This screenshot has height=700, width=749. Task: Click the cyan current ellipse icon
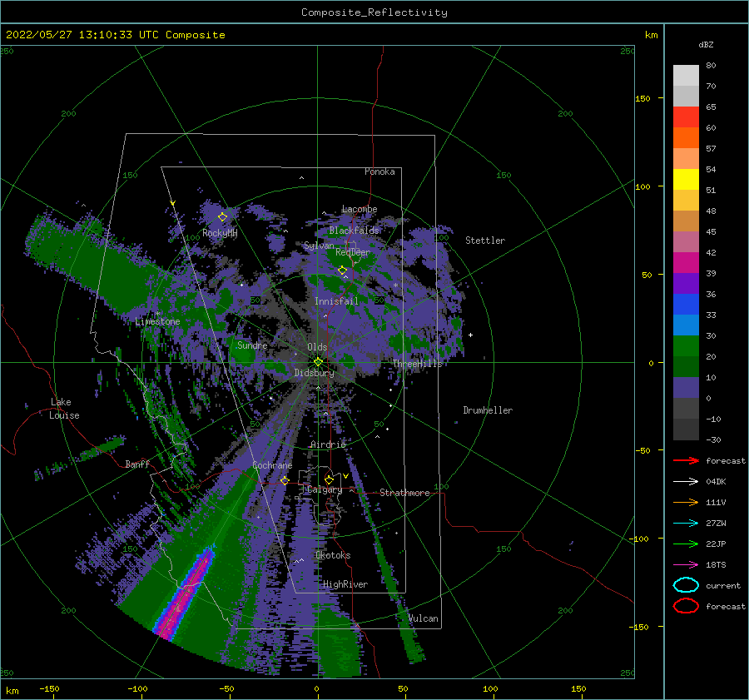point(686,585)
